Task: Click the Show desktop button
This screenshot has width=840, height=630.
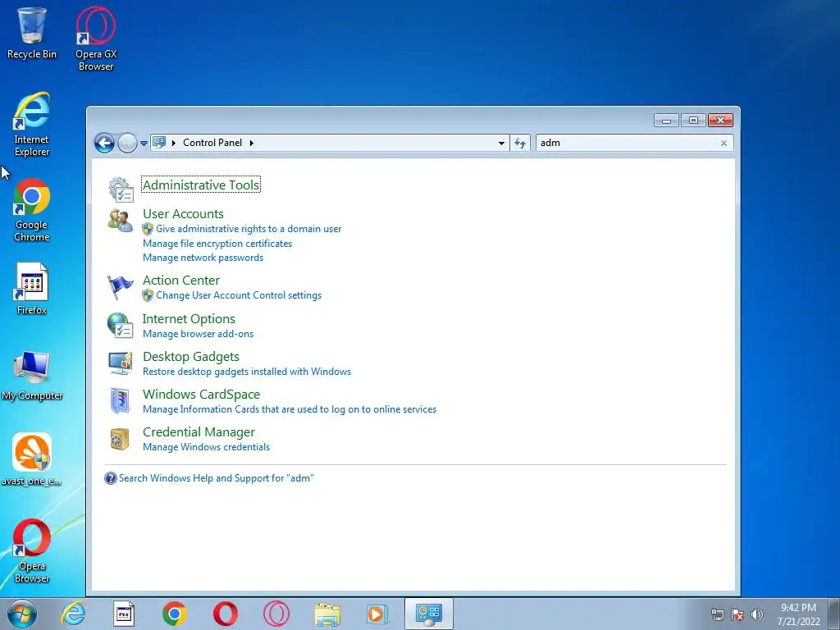Action: point(834,614)
